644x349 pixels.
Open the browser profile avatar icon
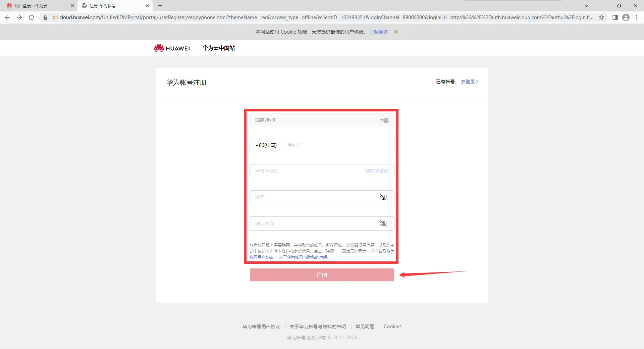pyautogui.click(x=626, y=17)
